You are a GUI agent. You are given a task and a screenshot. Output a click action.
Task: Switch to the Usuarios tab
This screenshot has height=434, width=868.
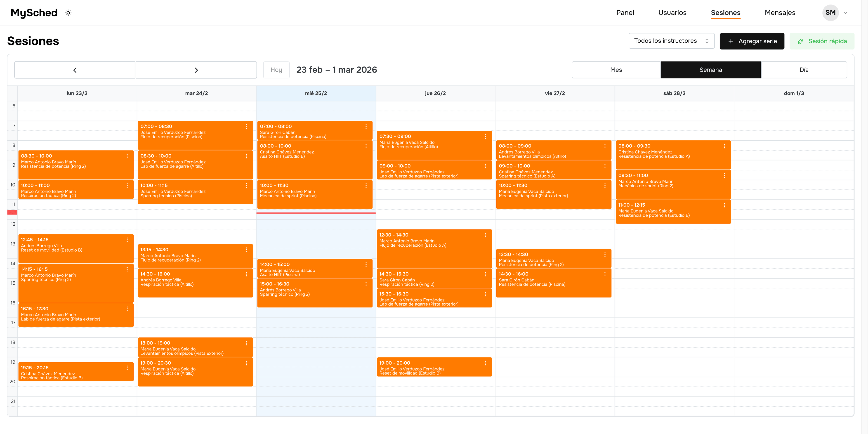point(672,13)
